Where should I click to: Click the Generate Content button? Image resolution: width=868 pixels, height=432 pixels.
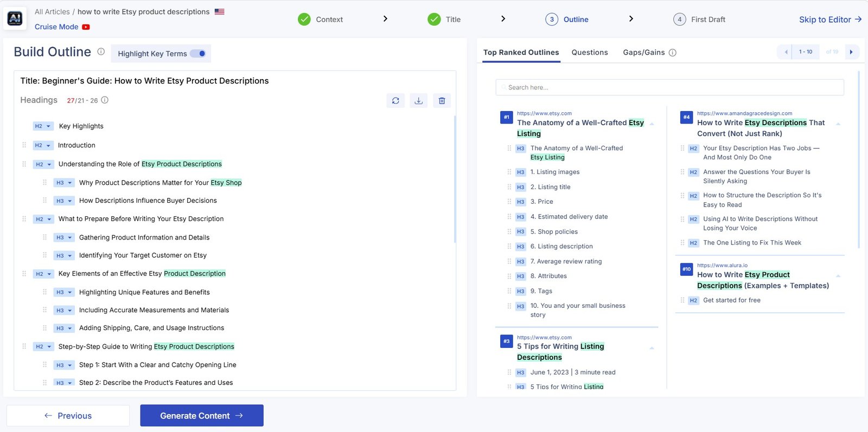202,416
